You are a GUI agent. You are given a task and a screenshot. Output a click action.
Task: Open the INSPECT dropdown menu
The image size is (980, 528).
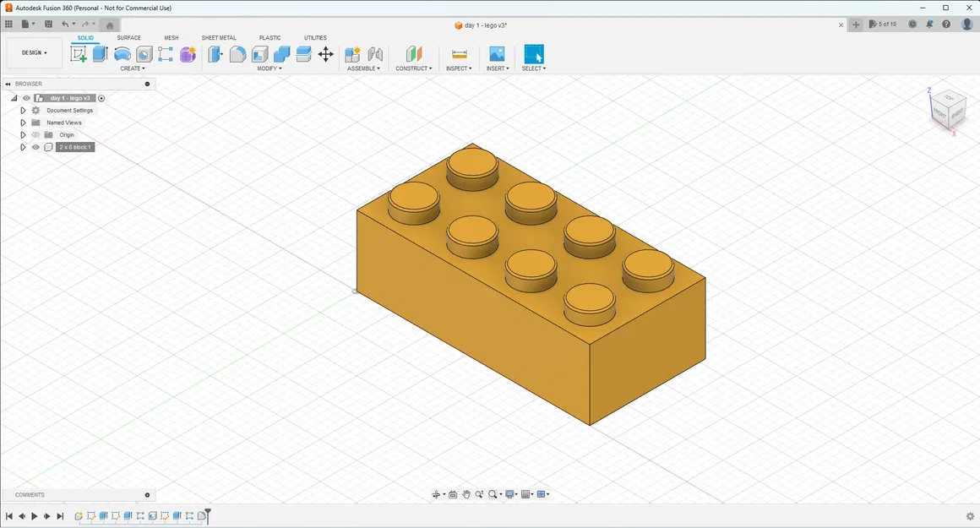click(459, 68)
